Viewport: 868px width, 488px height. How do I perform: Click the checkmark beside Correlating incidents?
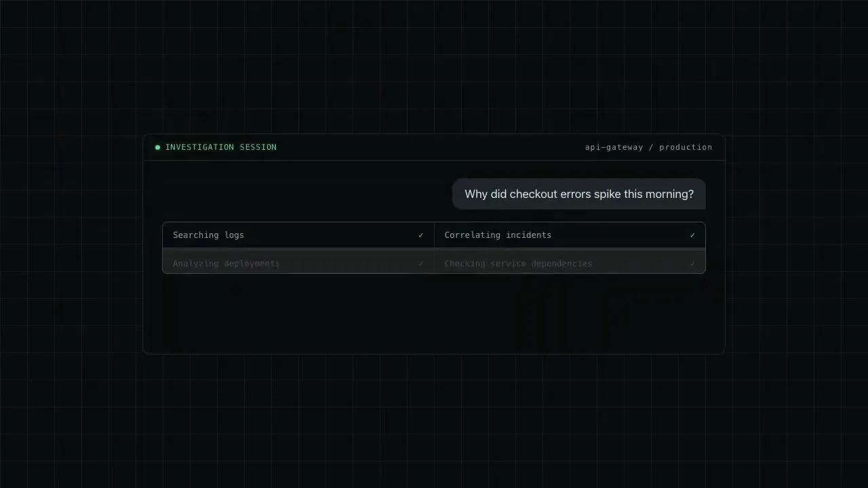pos(692,235)
